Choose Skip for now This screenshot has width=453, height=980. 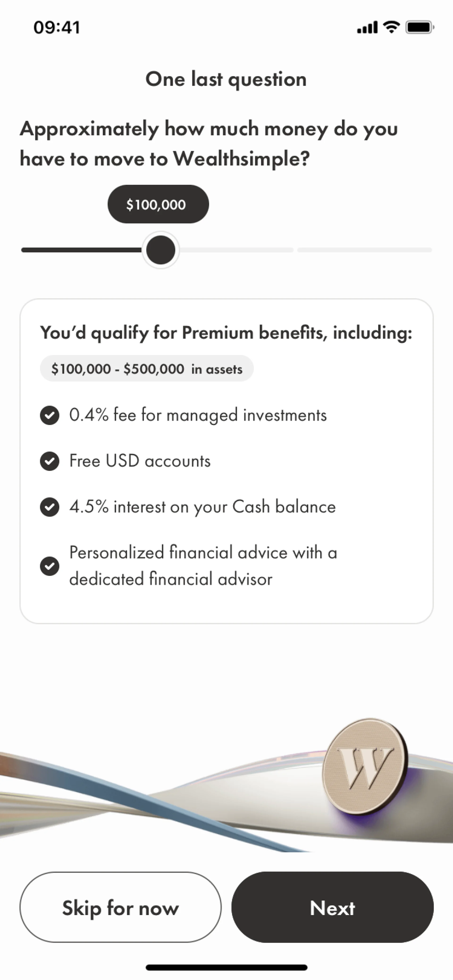pos(120,907)
